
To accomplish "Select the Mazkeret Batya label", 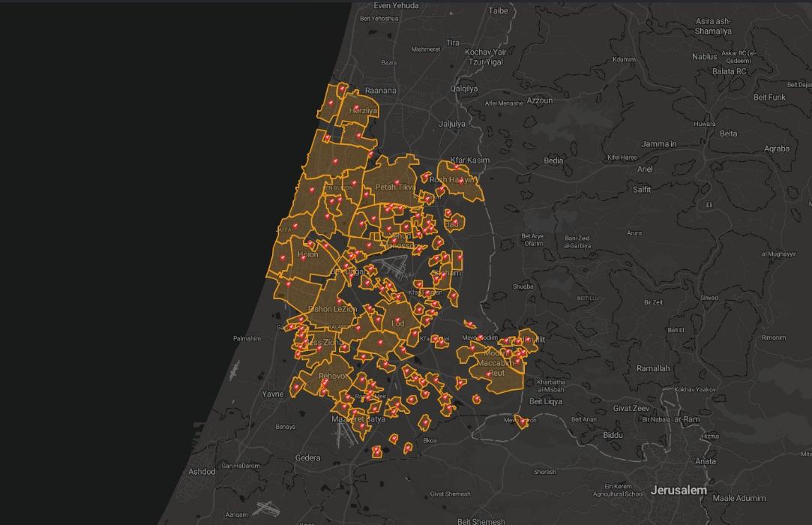I will point(358,418).
